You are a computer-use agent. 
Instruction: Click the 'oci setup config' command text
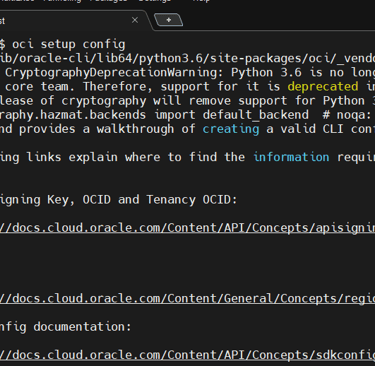pyautogui.click(x=69, y=44)
